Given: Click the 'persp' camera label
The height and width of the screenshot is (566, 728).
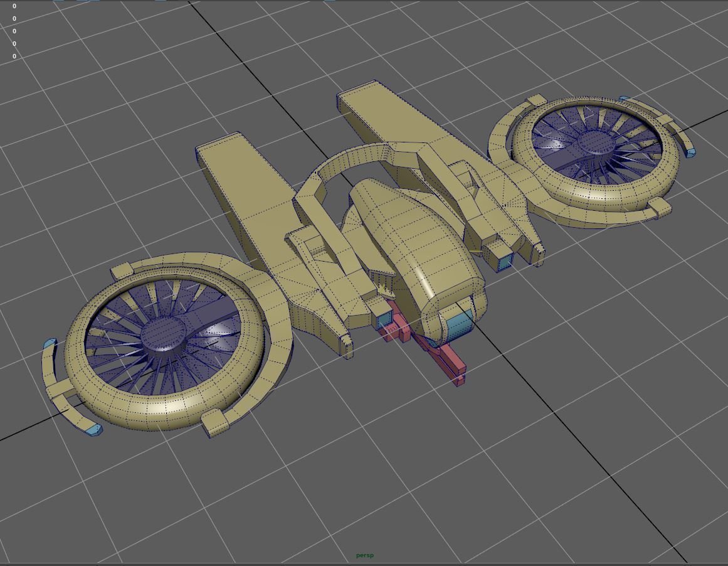Looking at the screenshot, I should [x=364, y=555].
